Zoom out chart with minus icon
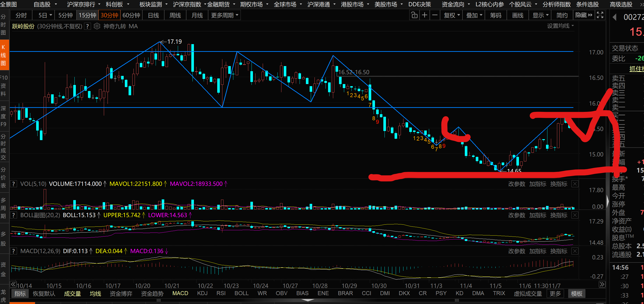Screen dimensions: 644x304 435,15
